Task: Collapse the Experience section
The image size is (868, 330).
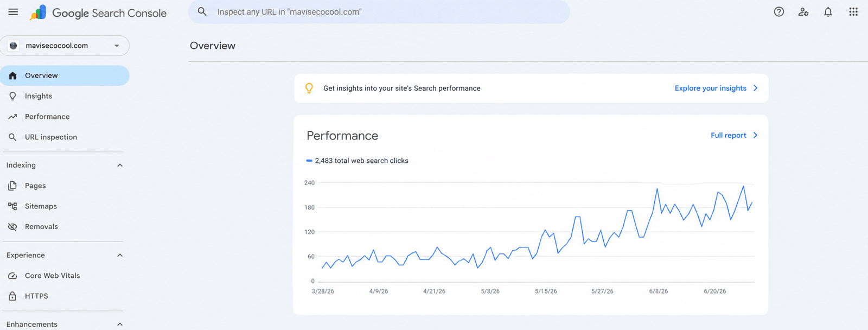Action: click(x=120, y=255)
